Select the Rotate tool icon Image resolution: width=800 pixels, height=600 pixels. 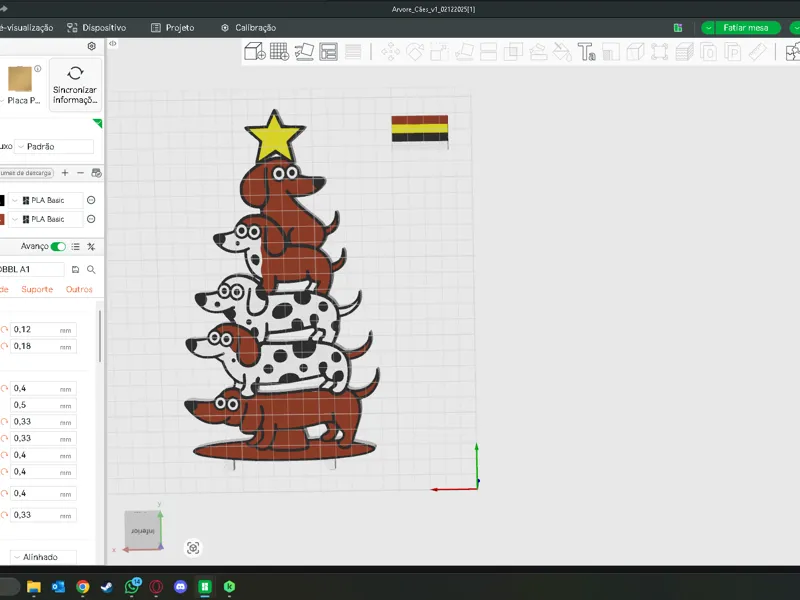[x=415, y=52]
